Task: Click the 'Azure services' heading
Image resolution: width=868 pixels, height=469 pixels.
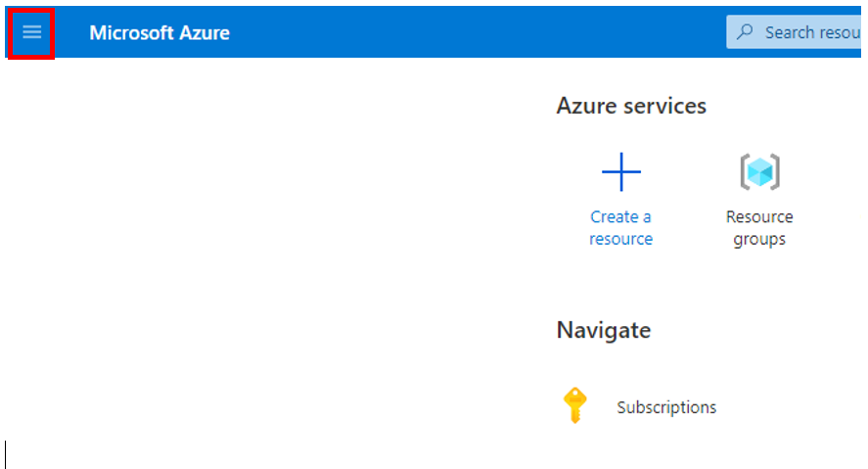Action: (631, 106)
